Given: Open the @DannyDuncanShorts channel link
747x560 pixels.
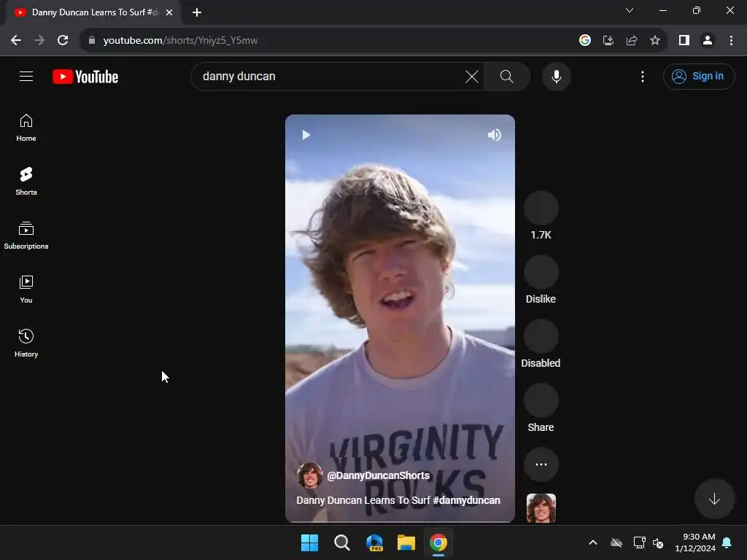Looking at the screenshot, I should (x=379, y=475).
